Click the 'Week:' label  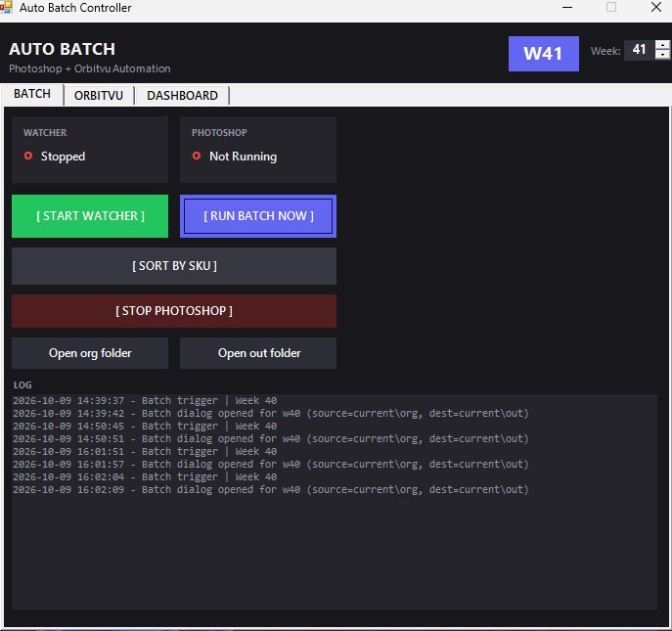click(605, 51)
